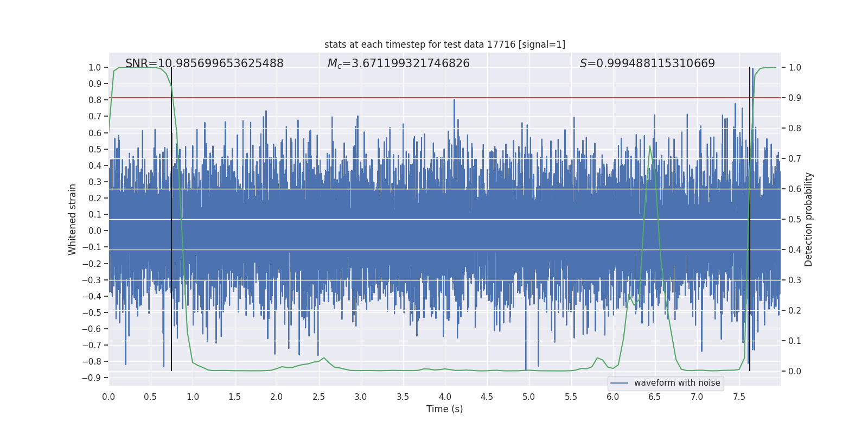Click the chirp mass Mc annotation
This screenshot has height=434, width=868.
tap(398, 63)
